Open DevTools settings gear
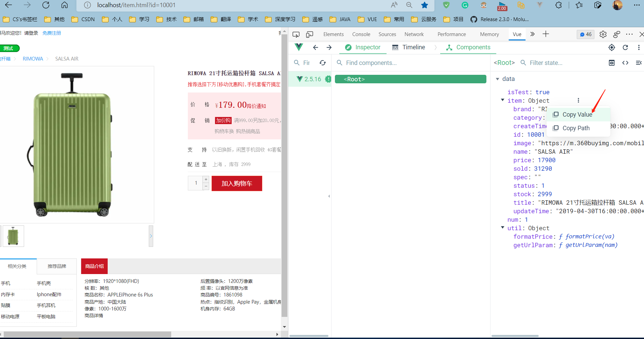This screenshot has height=339, width=644. pos(603,34)
